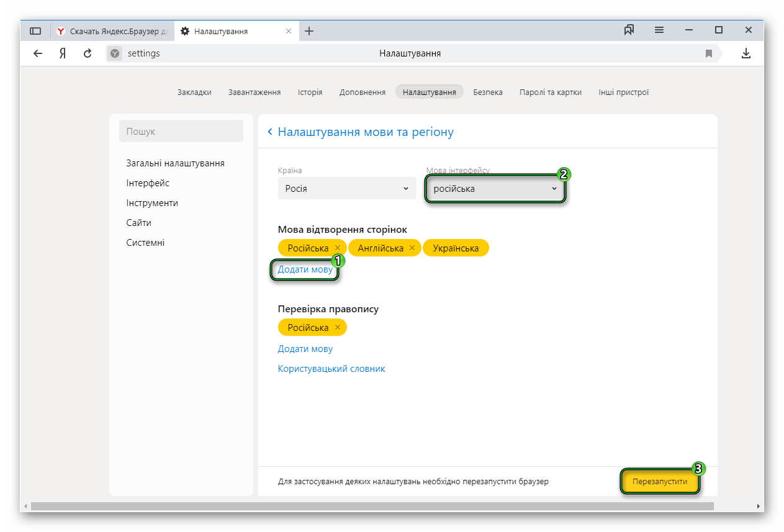Select the Українська language chip
This screenshot has width=784, height=532.
click(x=456, y=248)
